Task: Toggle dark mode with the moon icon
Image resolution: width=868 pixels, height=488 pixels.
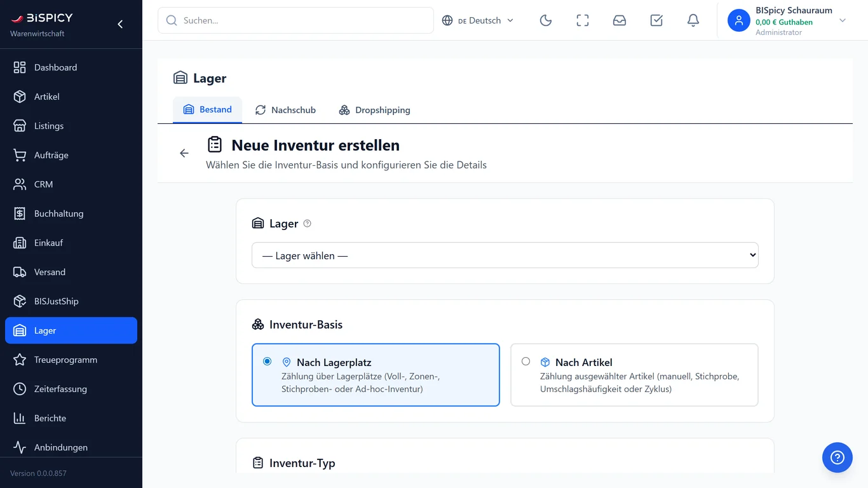Action: 546,20
